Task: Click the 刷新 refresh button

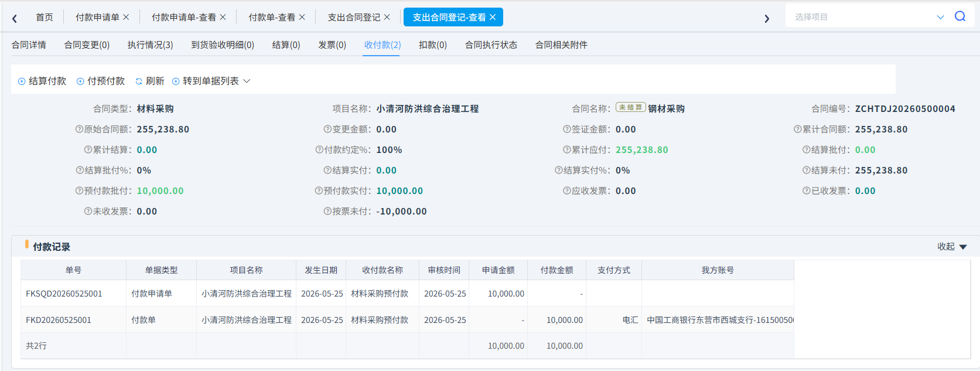Action: (150, 81)
